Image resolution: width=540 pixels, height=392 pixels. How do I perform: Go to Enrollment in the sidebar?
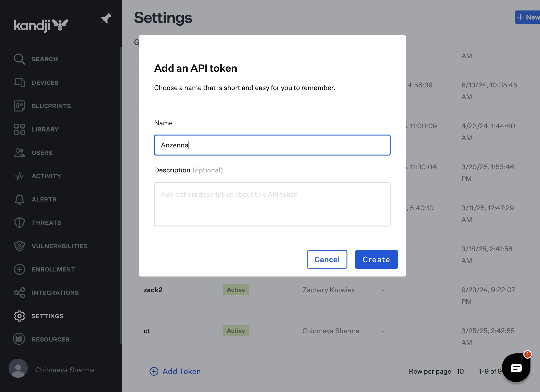[53, 269]
